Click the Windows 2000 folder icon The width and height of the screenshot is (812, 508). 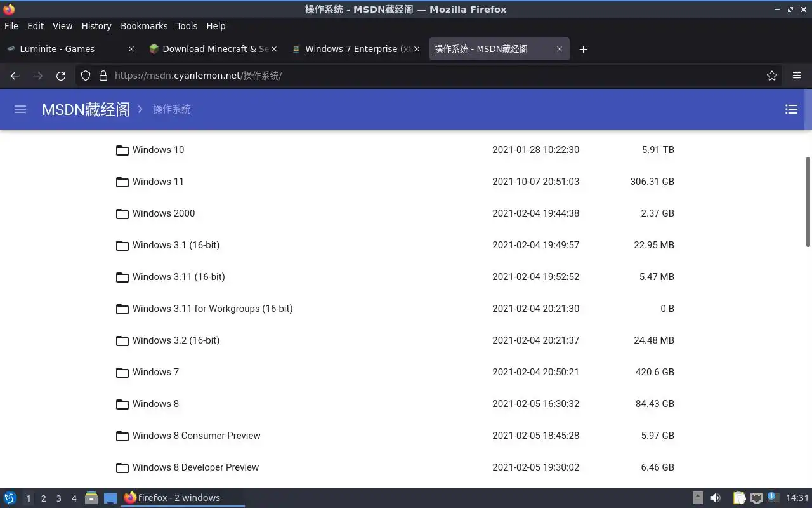point(122,214)
